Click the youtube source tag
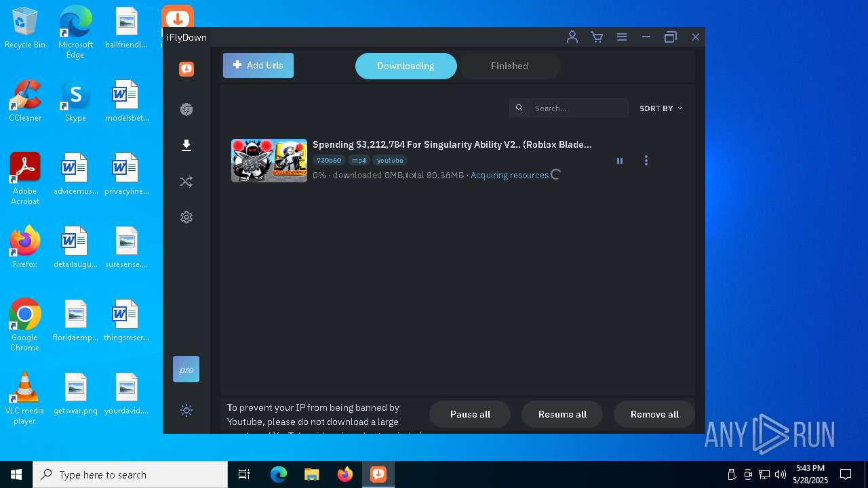This screenshot has width=868, height=488. (390, 161)
